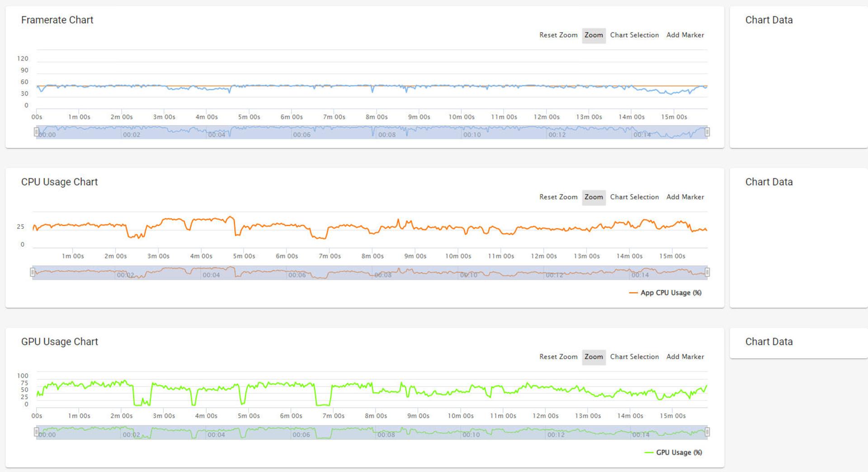Select Zoom mode on the Framerate Chart
The height and width of the screenshot is (472, 868).
pos(594,35)
